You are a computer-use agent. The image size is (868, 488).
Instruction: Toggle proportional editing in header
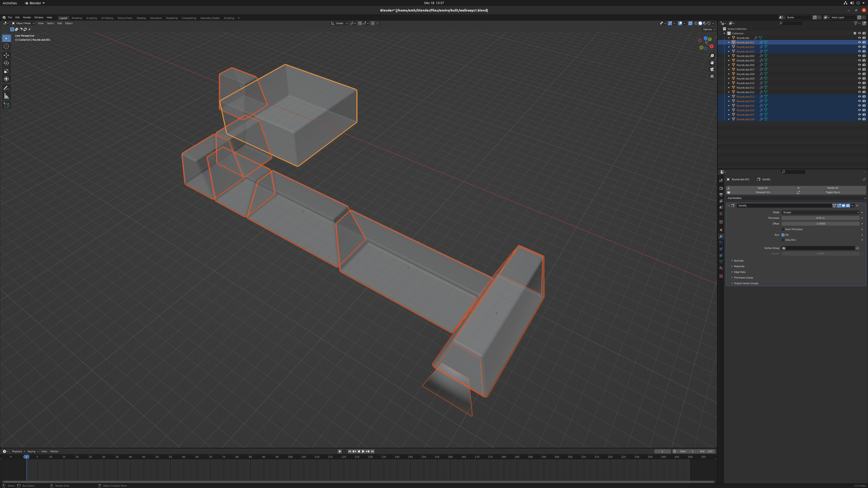click(372, 23)
